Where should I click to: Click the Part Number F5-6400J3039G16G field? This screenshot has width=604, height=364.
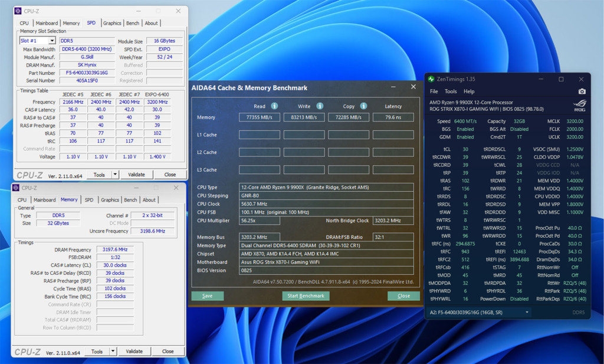point(87,73)
